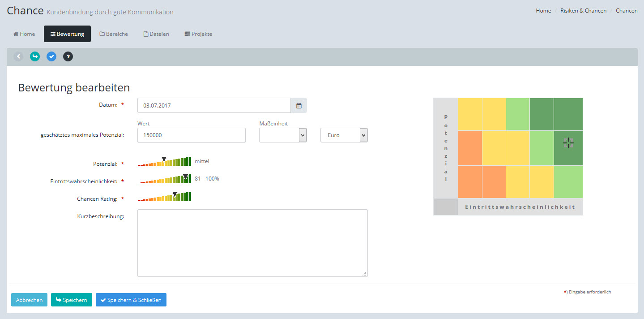Viewport: 644px width, 319px height.
Task: Go to the Projekte tab
Action: pos(198,34)
